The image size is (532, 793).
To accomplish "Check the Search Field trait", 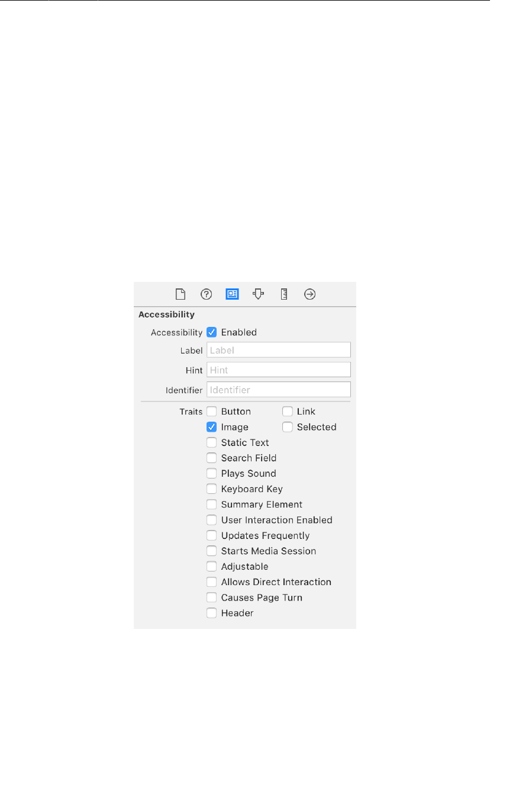I will [x=212, y=458].
